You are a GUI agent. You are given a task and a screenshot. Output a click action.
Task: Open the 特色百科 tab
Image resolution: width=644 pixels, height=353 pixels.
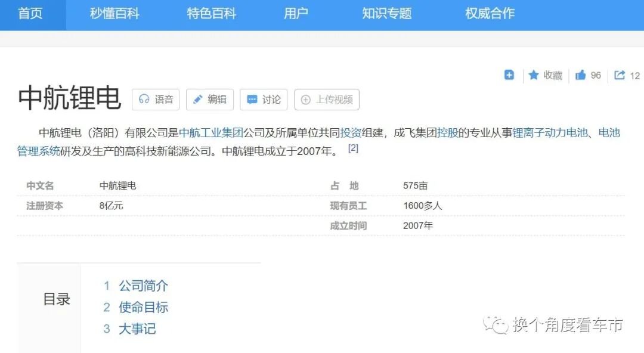point(210,14)
